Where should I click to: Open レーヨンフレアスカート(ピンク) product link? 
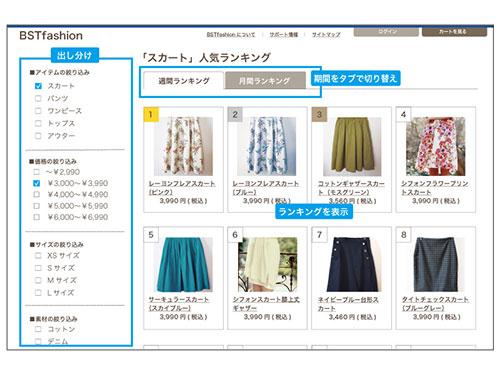pos(182,188)
